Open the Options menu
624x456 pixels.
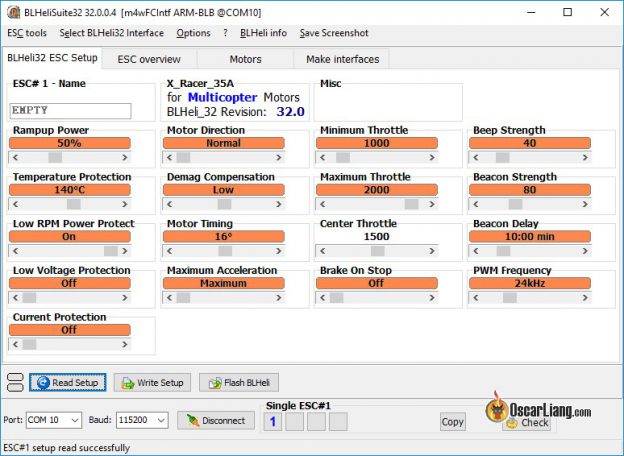(x=193, y=33)
